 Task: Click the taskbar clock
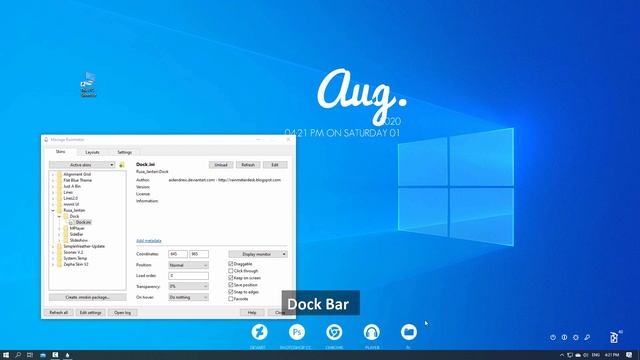point(611,355)
